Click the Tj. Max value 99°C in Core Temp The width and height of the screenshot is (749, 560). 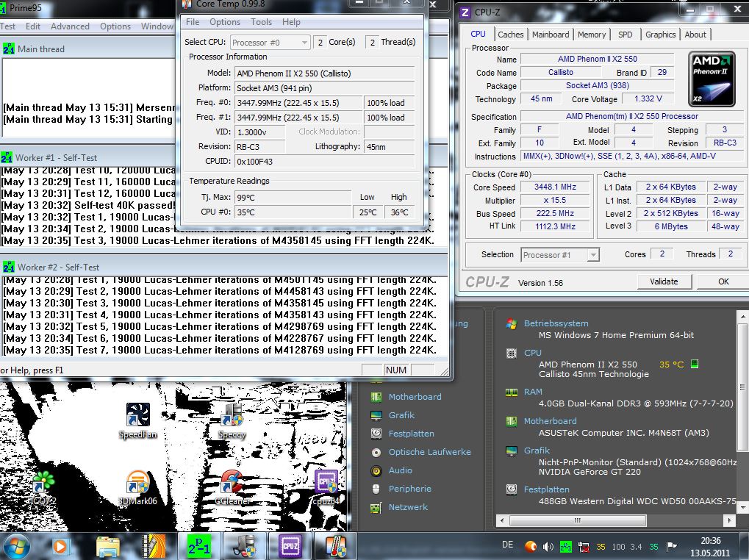293,197
